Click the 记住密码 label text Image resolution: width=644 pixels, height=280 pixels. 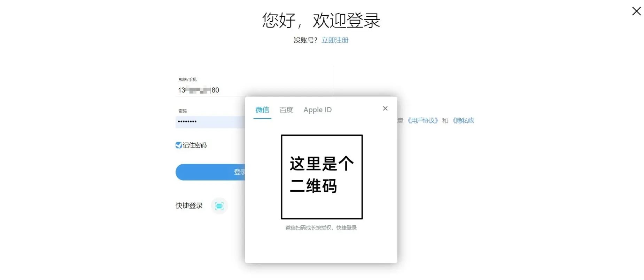pos(195,145)
